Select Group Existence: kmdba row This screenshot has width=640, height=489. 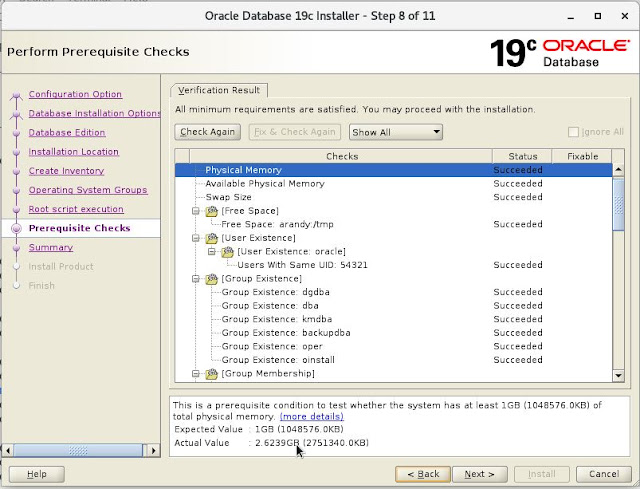(x=393, y=319)
